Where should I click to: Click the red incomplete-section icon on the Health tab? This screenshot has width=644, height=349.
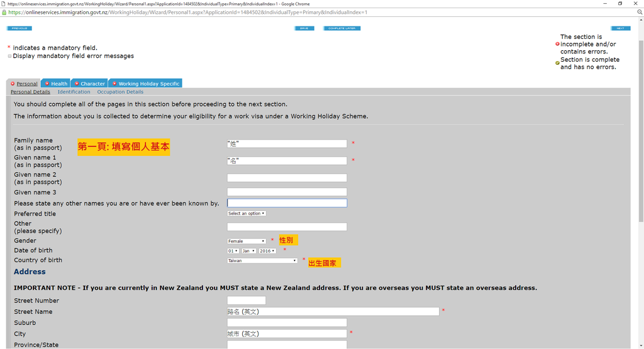pos(47,84)
